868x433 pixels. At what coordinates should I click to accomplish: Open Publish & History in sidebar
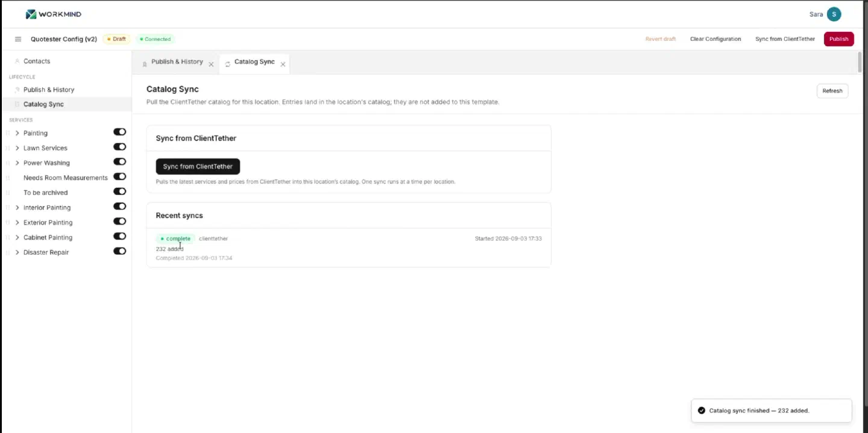point(66,90)
